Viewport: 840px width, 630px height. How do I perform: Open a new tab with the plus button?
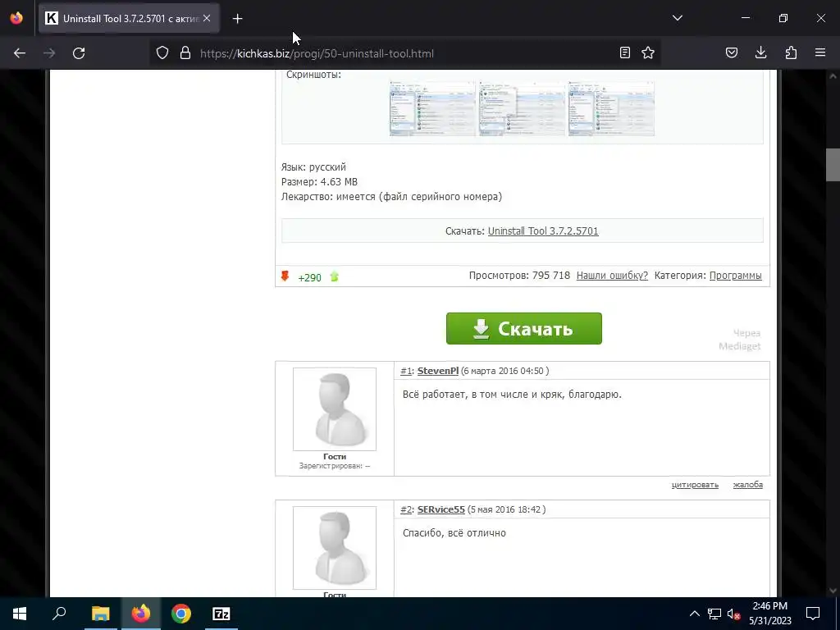point(237,19)
